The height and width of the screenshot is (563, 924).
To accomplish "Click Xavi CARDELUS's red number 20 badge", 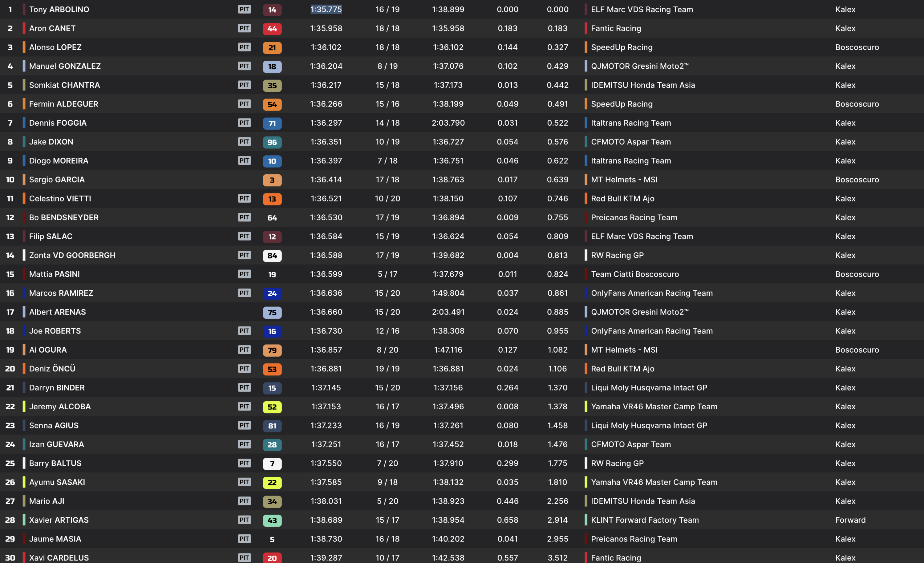I will click(272, 558).
